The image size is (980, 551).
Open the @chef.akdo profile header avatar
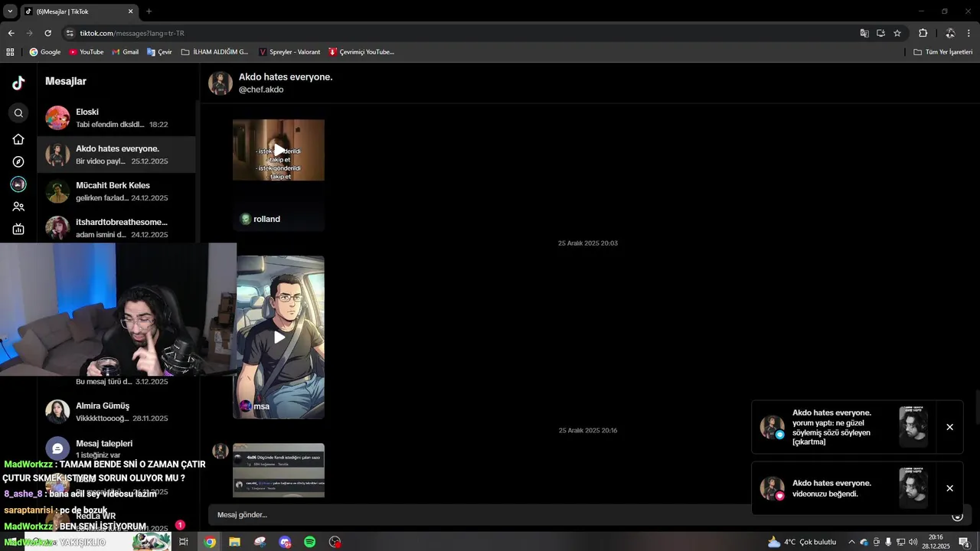220,83
